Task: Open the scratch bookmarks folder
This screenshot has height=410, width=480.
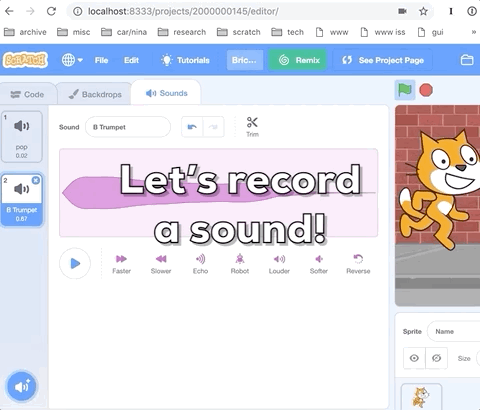Action: point(239,32)
